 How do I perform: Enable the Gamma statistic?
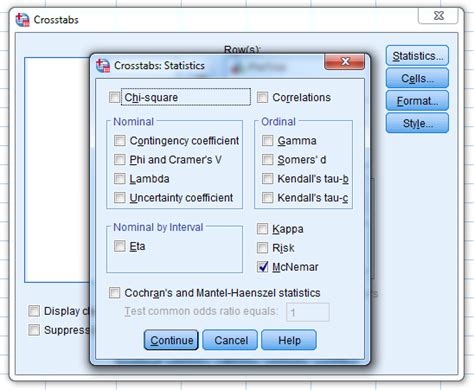[x=267, y=141]
